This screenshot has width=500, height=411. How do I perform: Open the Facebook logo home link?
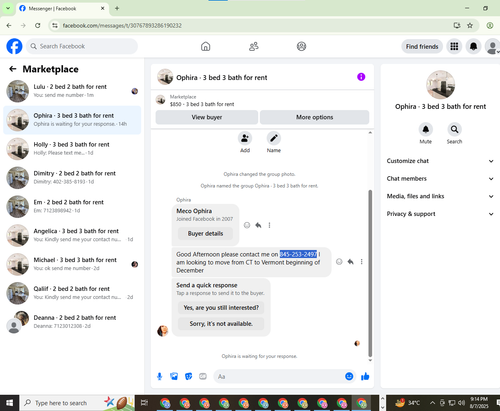[14, 46]
